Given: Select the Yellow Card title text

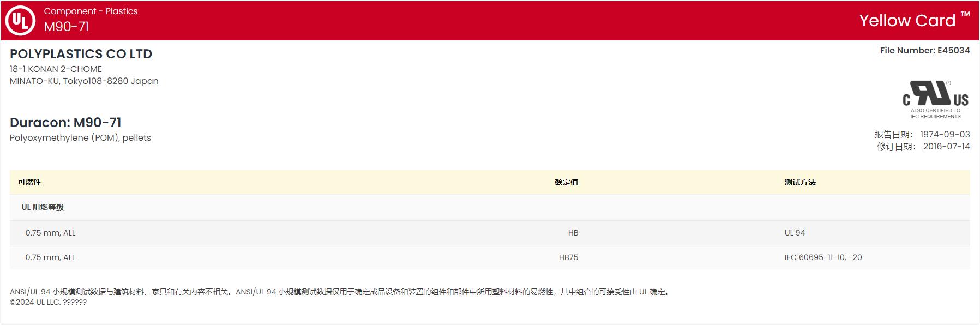Looking at the screenshot, I should (907, 21).
